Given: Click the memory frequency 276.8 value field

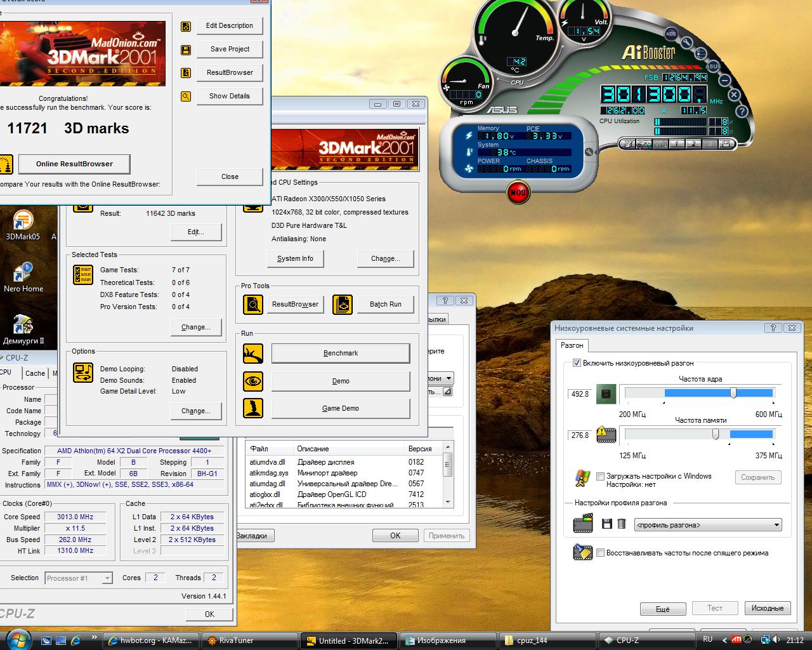Looking at the screenshot, I should 580,435.
